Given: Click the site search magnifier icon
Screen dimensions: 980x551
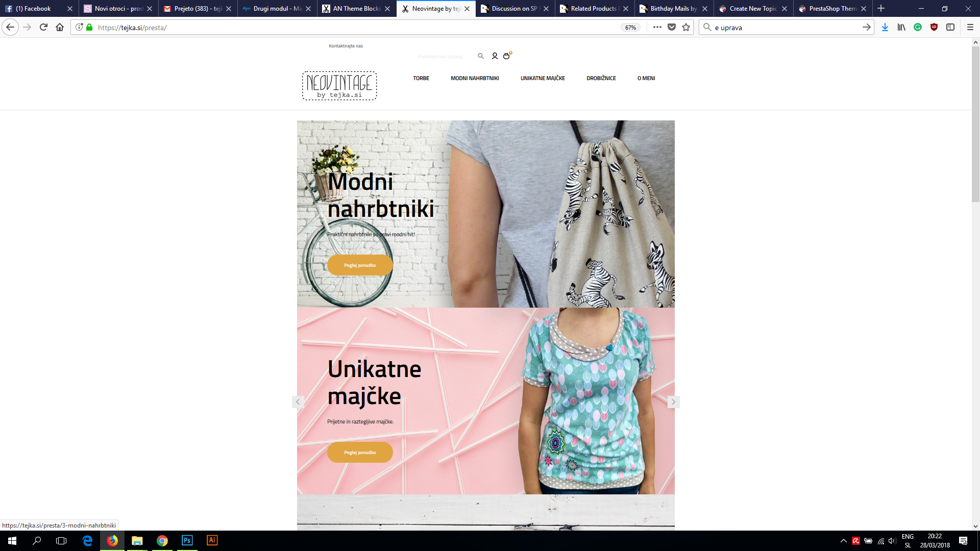Looking at the screenshot, I should pos(480,56).
